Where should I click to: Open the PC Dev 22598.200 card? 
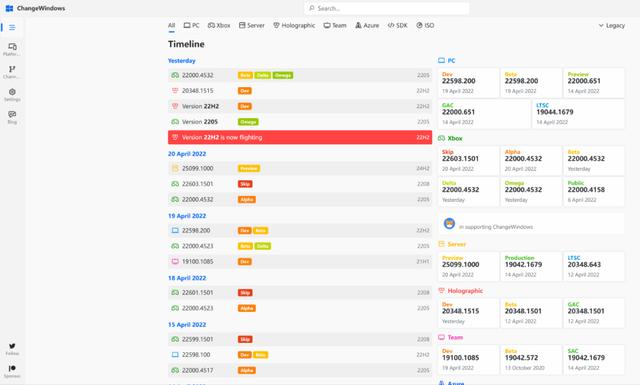469,83
